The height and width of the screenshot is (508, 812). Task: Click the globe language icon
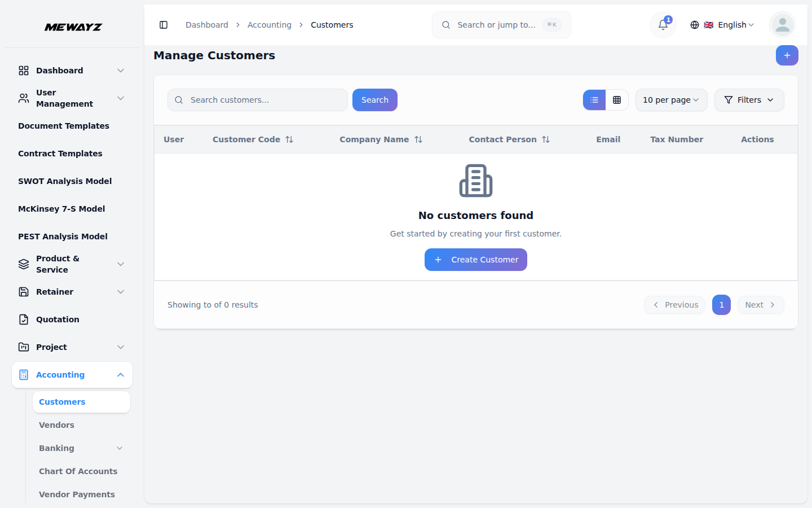[x=694, y=25]
